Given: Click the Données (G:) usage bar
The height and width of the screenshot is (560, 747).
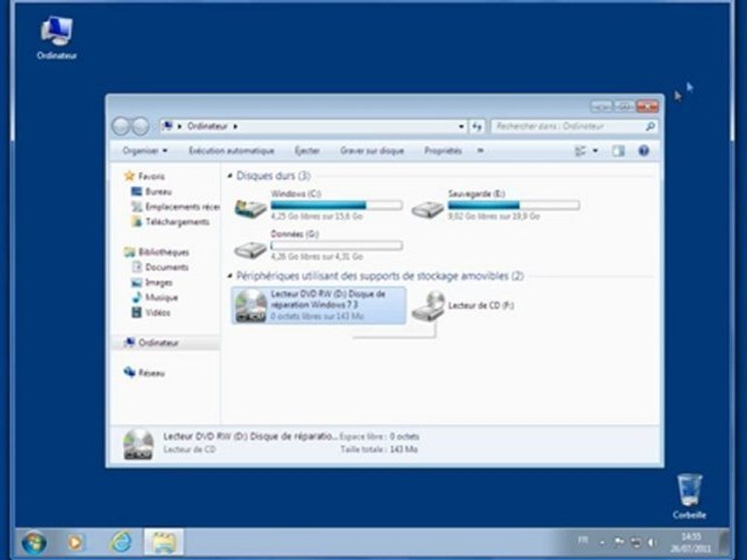Looking at the screenshot, I should point(336,246).
